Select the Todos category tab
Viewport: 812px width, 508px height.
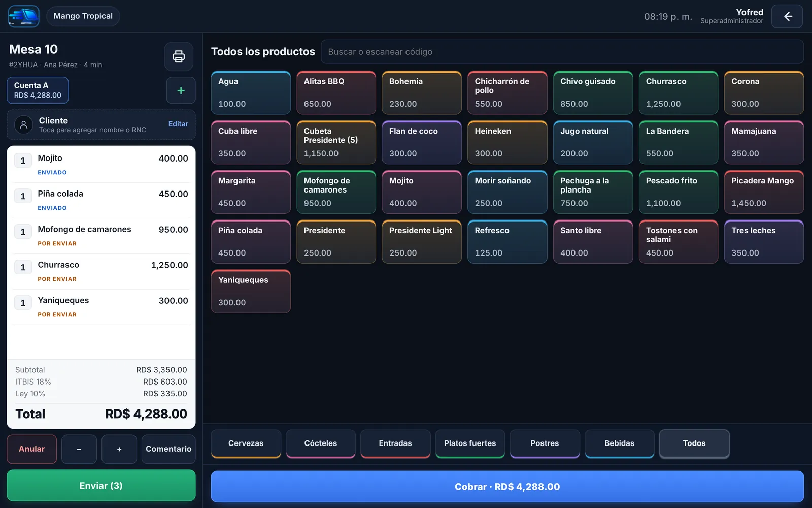[x=694, y=443]
